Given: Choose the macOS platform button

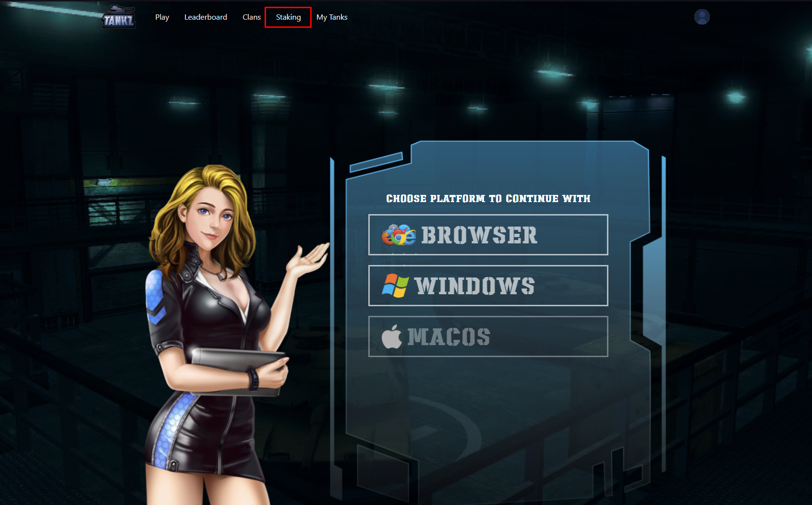Looking at the screenshot, I should (x=488, y=337).
